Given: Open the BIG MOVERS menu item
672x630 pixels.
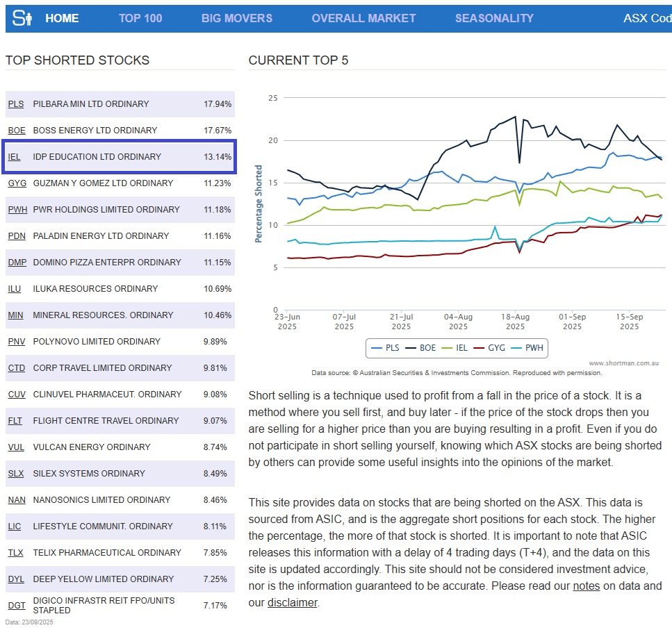Looking at the screenshot, I should pos(237,19).
